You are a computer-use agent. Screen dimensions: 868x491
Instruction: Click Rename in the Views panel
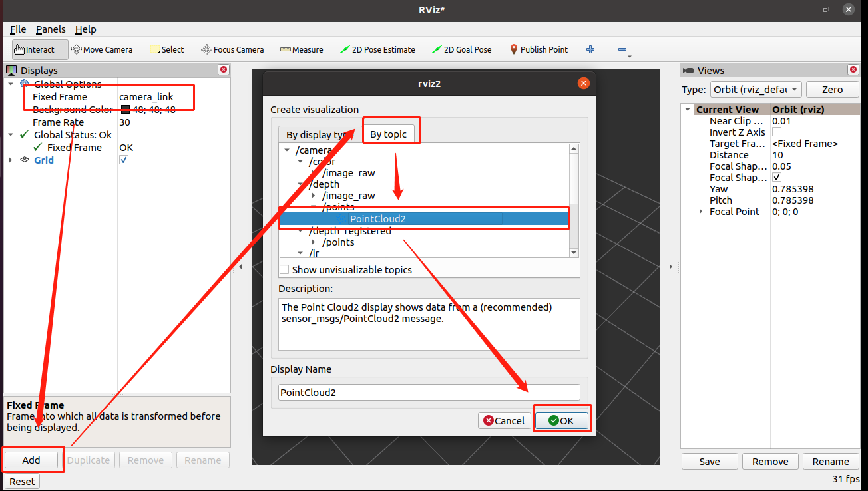(831, 461)
